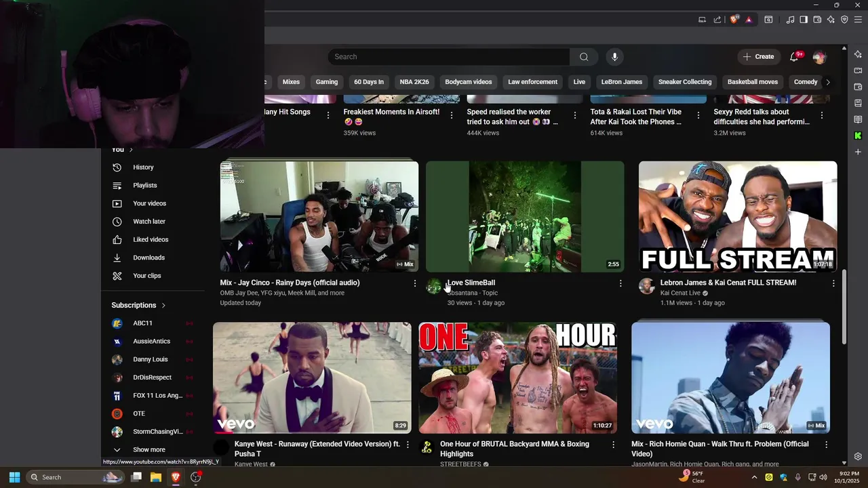Open the Brave hamburger menu
The image size is (868, 488).
tap(858, 20)
